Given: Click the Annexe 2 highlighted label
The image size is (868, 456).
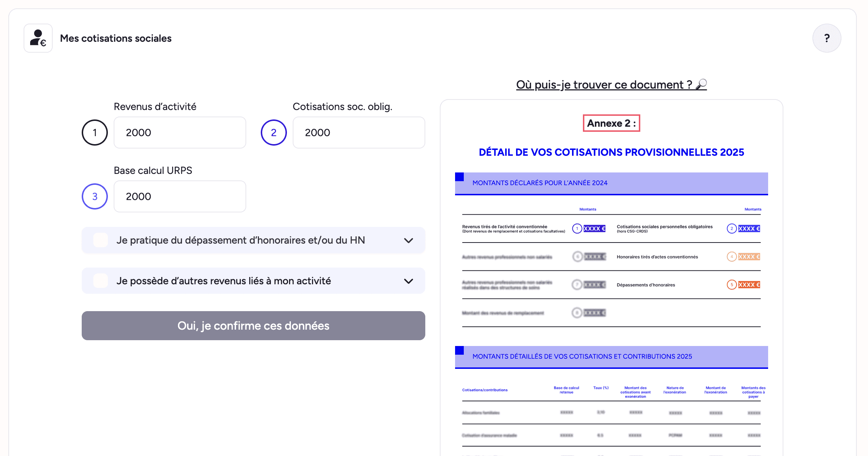Looking at the screenshot, I should pyautogui.click(x=611, y=123).
